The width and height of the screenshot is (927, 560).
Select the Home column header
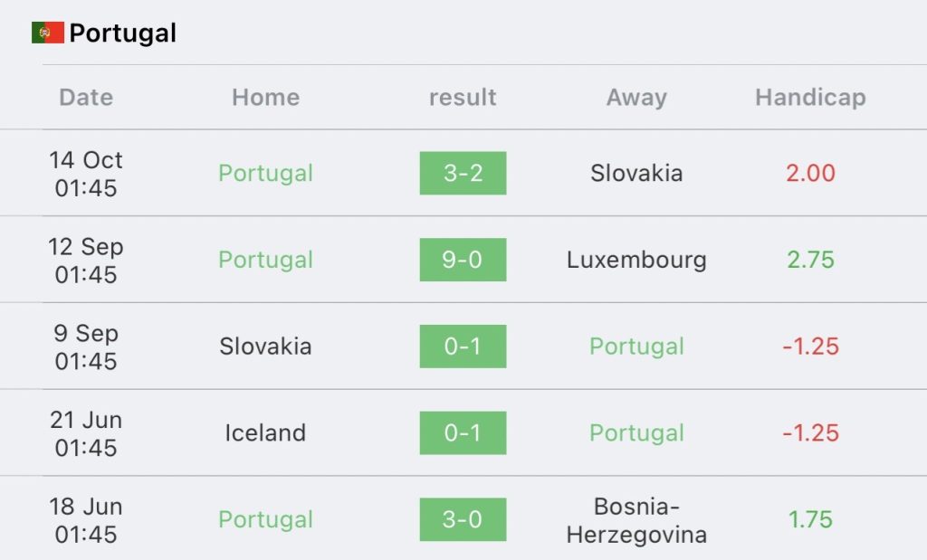pyautogui.click(x=265, y=98)
